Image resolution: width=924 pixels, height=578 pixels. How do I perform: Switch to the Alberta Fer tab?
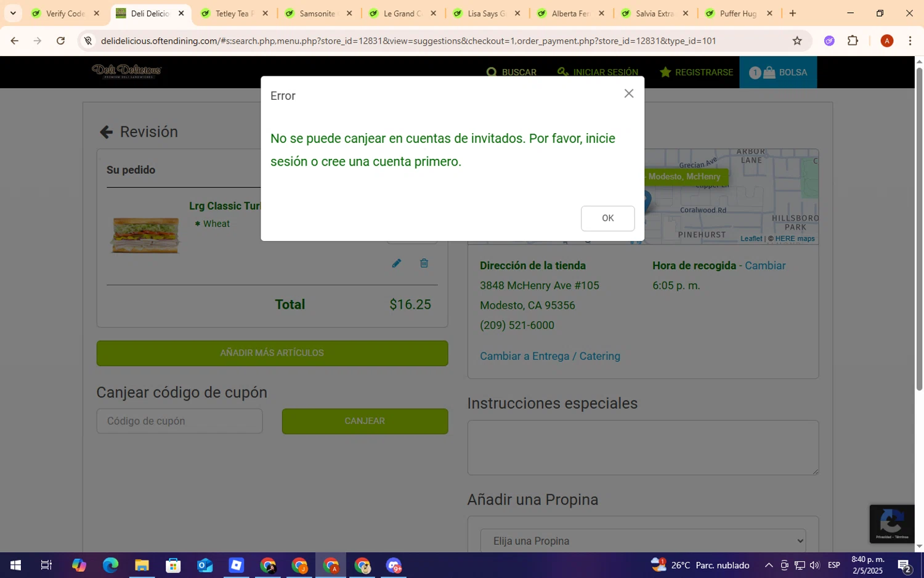570,14
